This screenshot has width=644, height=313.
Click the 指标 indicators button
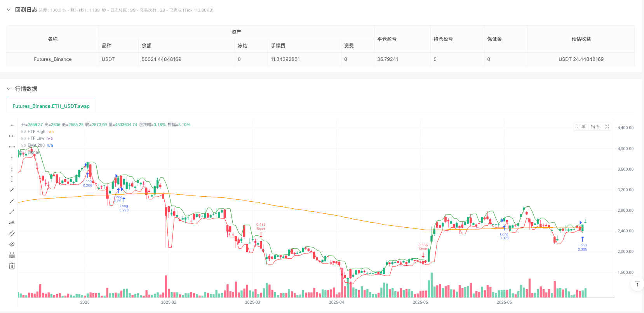[x=595, y=126]
